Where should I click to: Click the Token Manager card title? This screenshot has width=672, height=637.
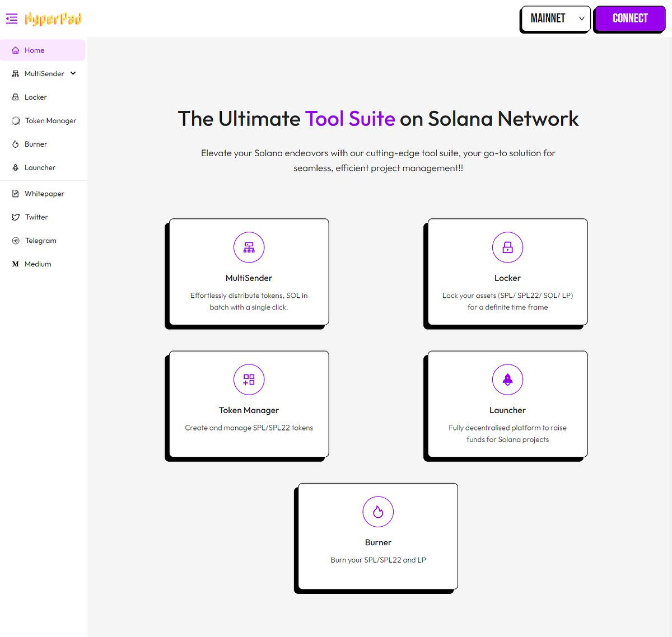[x=249, y=410]
